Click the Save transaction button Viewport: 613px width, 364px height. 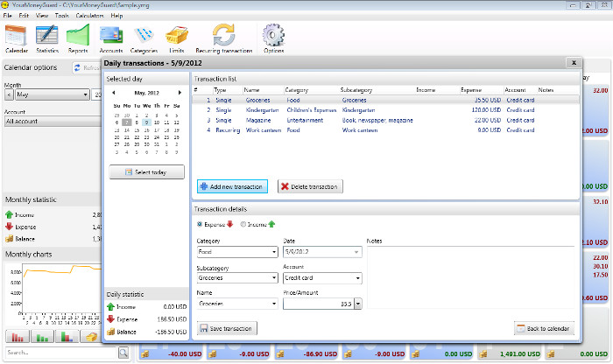click(x=228, y=329)
